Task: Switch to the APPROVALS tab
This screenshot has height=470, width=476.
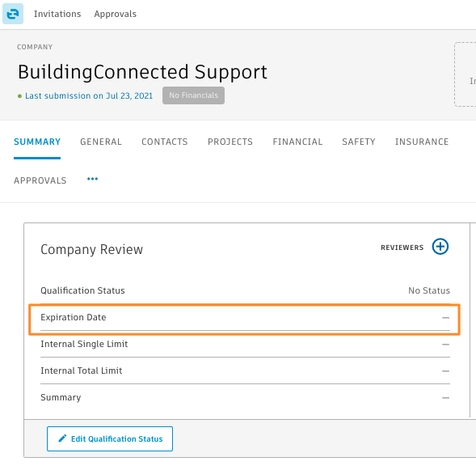Action: 40,180
